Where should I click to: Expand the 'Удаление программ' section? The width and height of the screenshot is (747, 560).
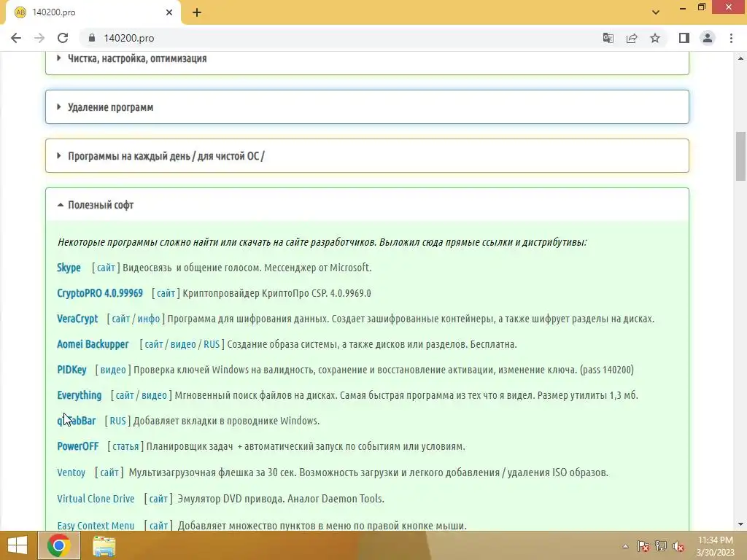(x=367, y=107)
